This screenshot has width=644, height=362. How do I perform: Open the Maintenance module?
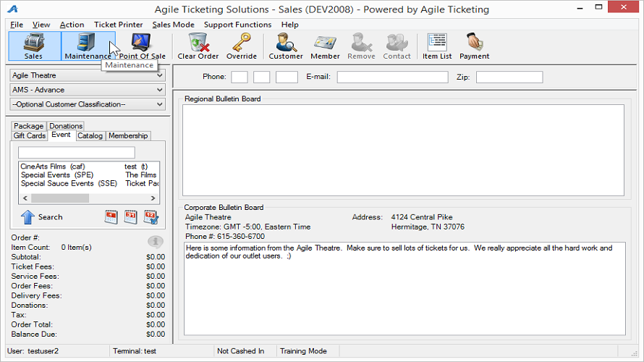pyautogui.click(x=88, y=46)
